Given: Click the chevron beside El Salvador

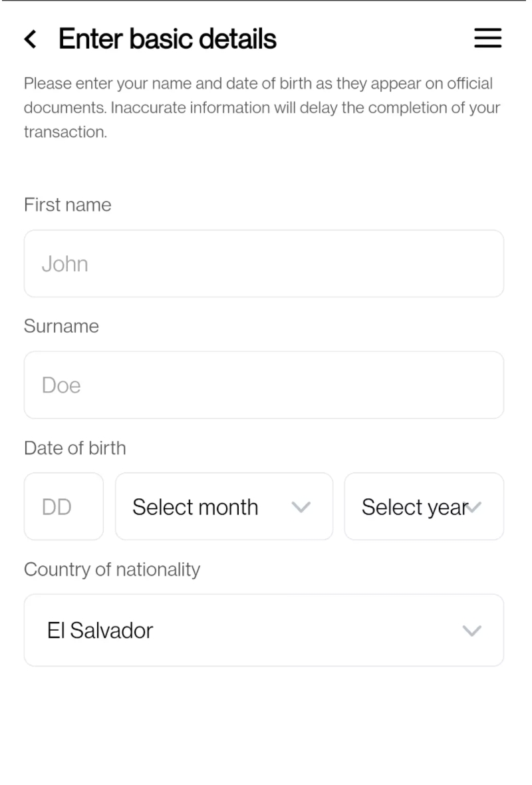Looking at the screenshot, I should tap(471, 631).
